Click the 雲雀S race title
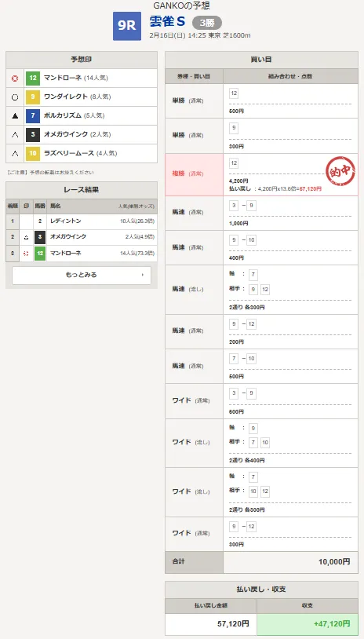This screenshot has height=639, width=364. (x=167, y=22)
